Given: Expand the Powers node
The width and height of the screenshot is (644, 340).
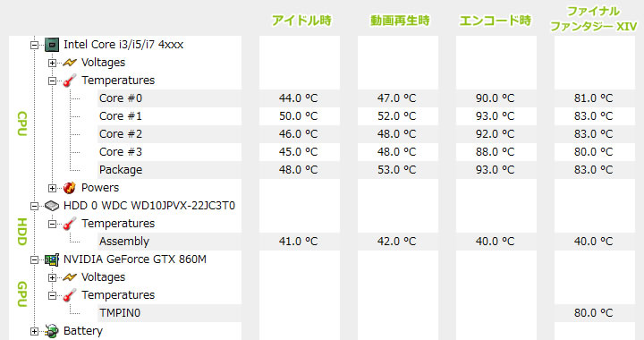Looking at the screenshot, I should pos(52,189).
